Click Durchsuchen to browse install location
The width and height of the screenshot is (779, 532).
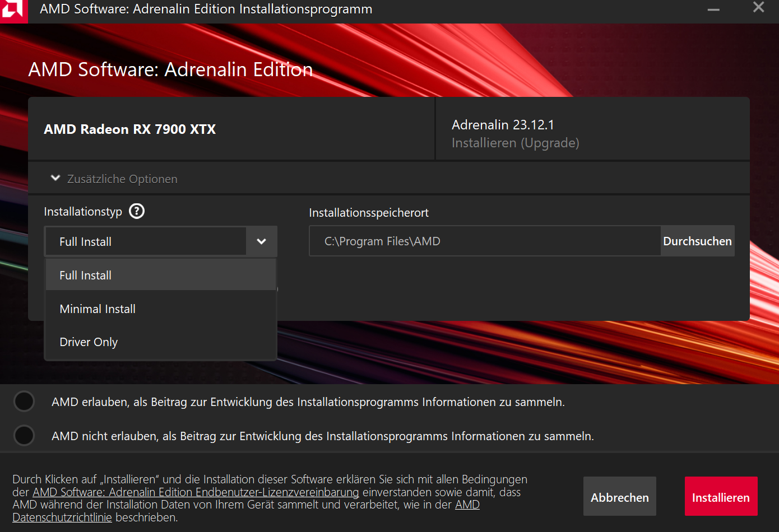pyautogui.click(x=697, y=241)
